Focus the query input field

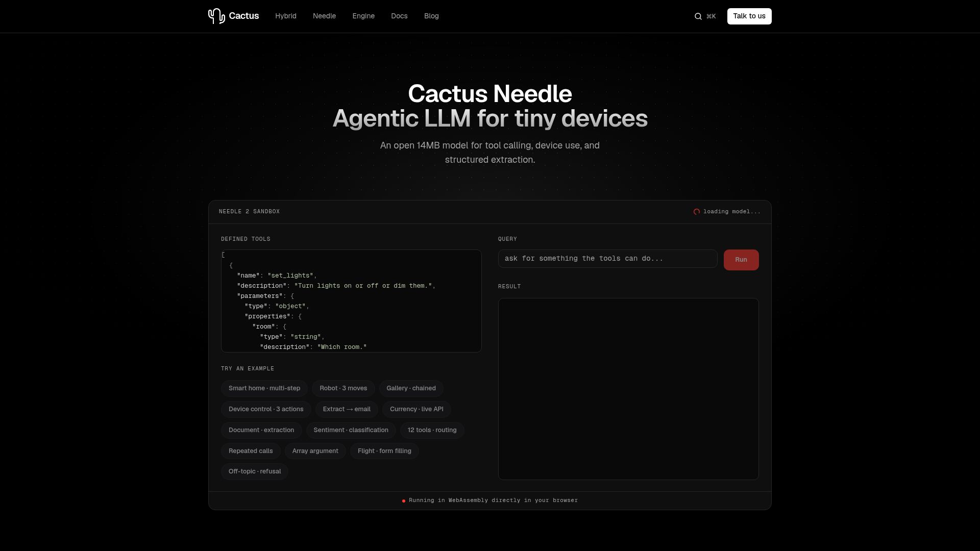pos(607,259)
